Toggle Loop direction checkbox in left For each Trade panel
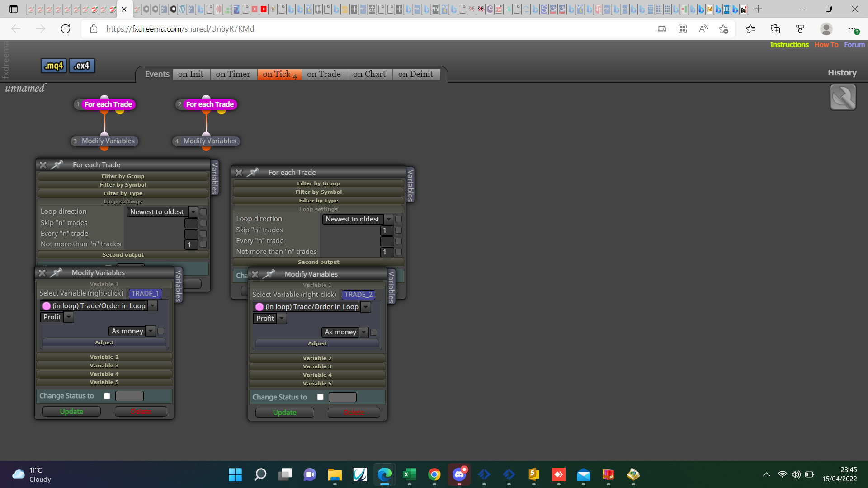 [x=203, y=211]
